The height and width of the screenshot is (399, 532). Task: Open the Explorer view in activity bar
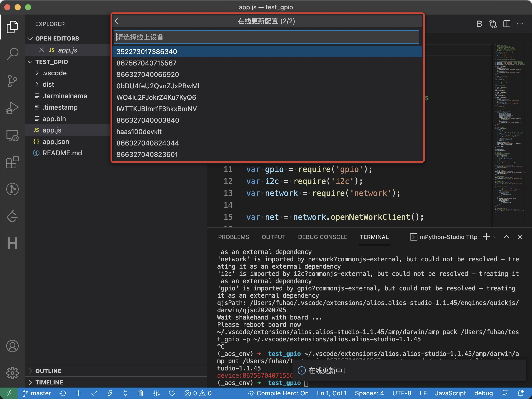tap(12, 27)
